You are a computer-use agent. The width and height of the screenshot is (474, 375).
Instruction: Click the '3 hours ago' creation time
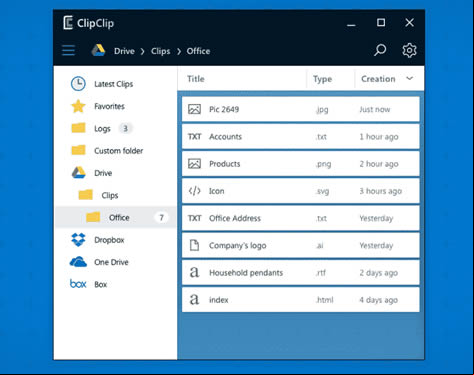coord(381,191)
